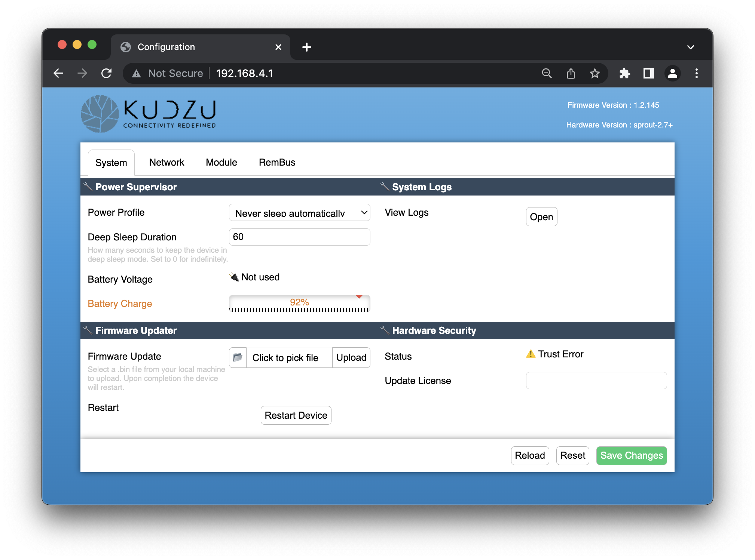
Task: Switch to the Network tab
Action: [166, 162]
